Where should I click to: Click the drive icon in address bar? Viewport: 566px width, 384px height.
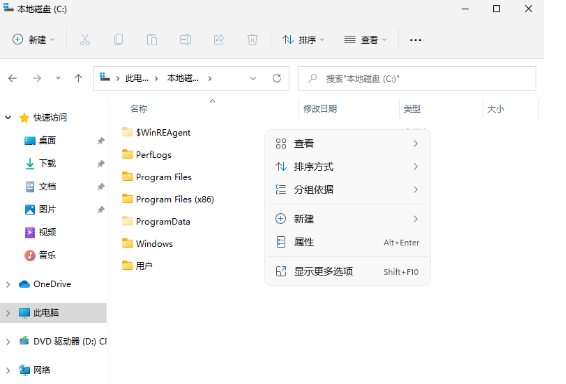105,77
